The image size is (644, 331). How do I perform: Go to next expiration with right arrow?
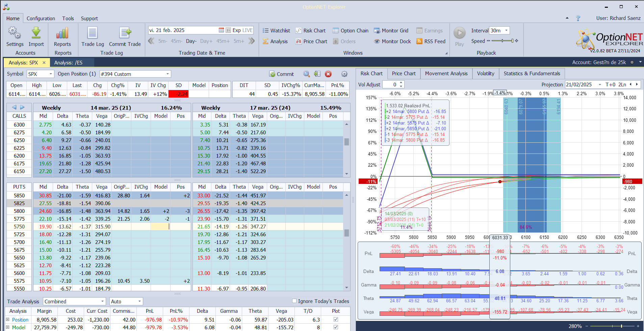(x=22, y=107)
